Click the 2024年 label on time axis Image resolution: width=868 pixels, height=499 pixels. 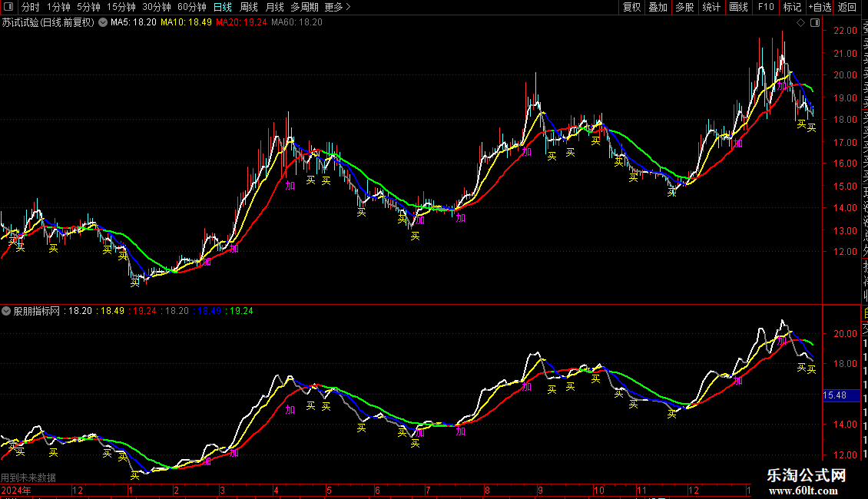coord(16,490)
